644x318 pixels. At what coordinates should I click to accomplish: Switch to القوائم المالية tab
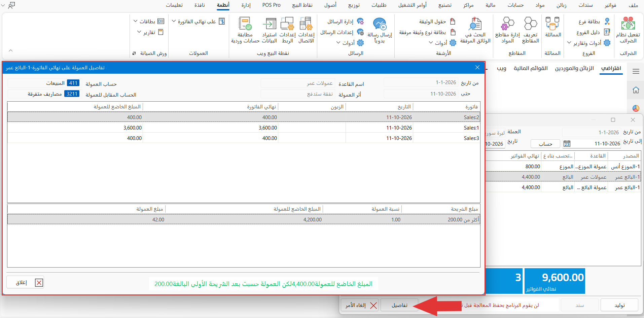pos(531,68)
